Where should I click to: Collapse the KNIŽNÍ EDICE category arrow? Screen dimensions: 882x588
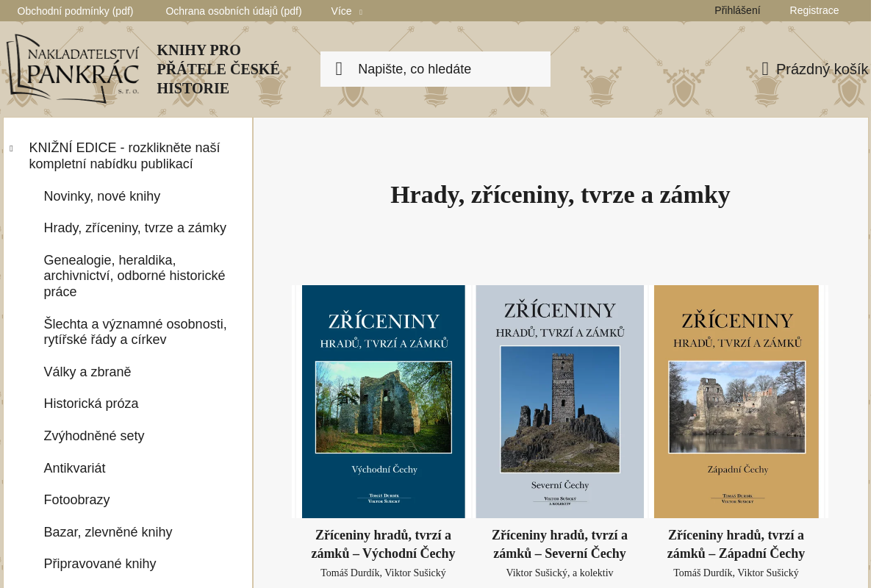pyautogui.click(x=11, y=148)
